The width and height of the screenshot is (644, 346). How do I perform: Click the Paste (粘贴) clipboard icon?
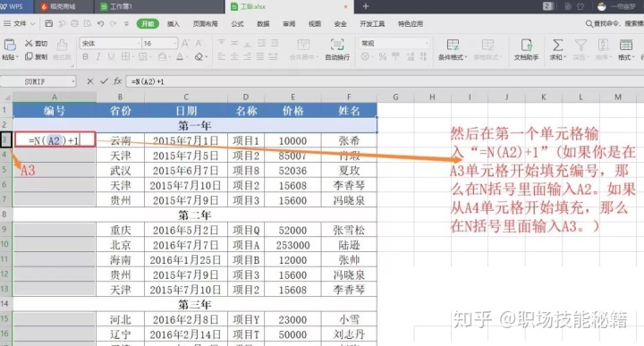[x=10, y=45]
